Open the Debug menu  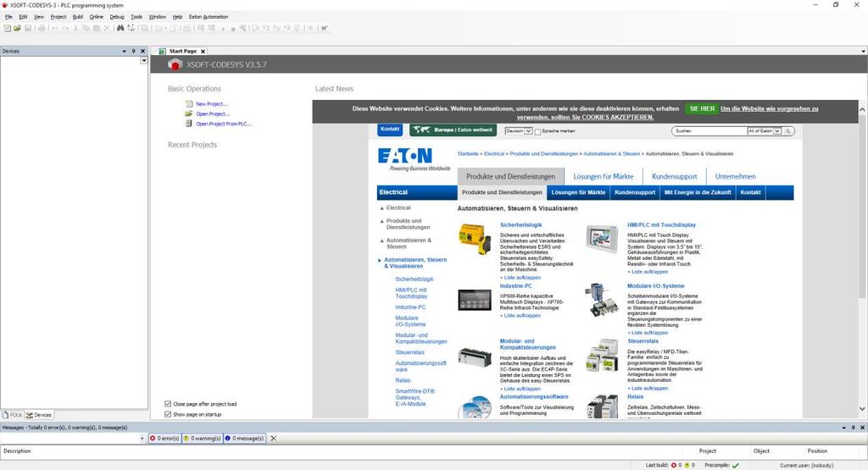[x=117, y=17]
